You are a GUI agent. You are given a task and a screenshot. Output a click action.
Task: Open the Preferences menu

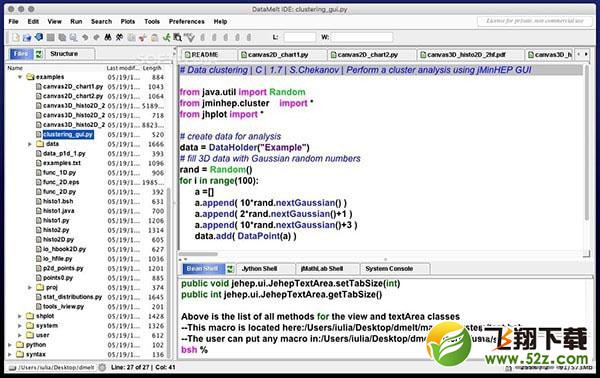(187, 21)
